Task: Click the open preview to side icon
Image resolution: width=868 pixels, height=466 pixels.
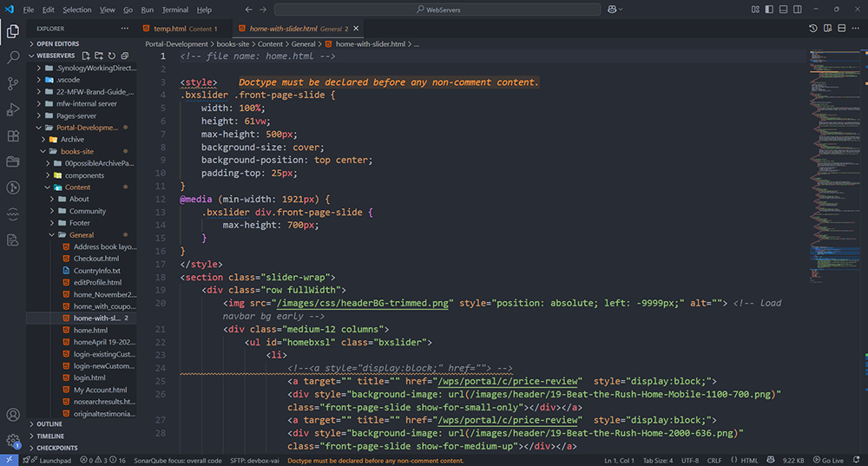Action: [827, 29]
